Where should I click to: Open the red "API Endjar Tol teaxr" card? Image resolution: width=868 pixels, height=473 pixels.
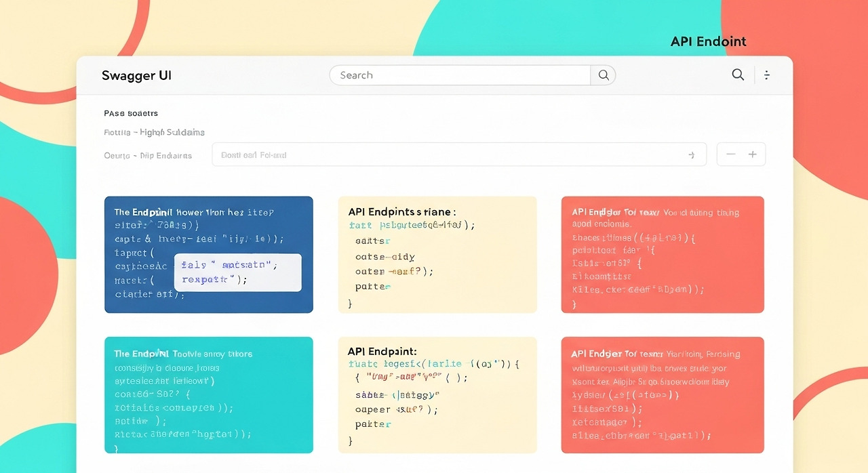(663, 255)
